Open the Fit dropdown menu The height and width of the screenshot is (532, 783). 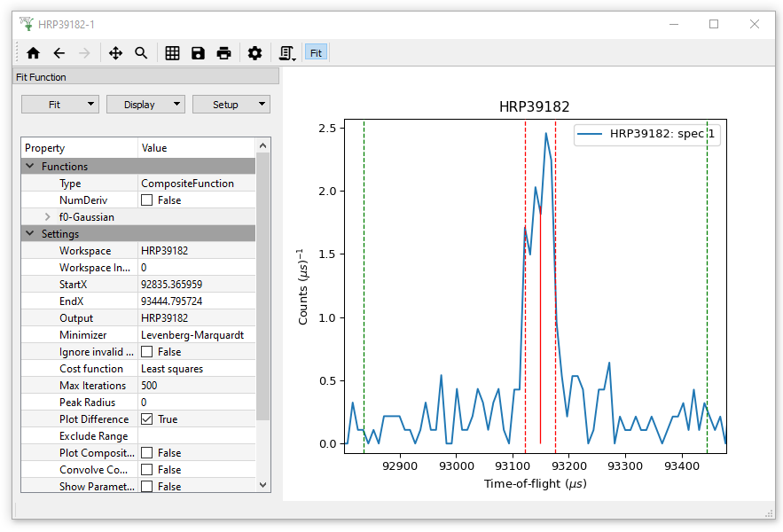(60, 105)
